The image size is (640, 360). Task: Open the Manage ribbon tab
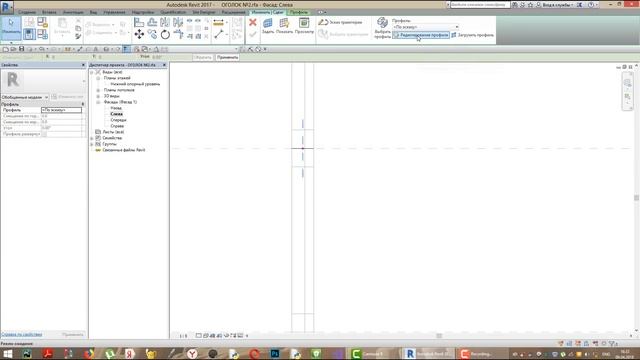(x=114, y=13)
